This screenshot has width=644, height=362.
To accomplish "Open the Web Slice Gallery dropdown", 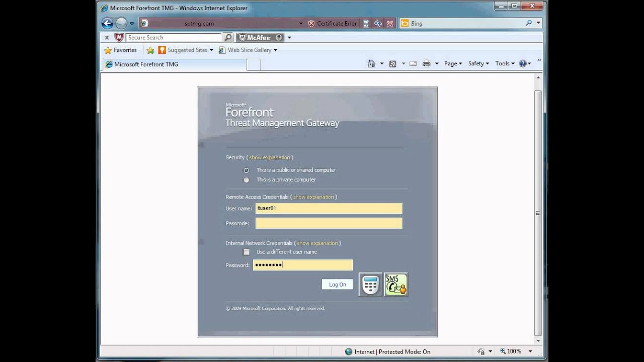I will [x=248, y=50].
